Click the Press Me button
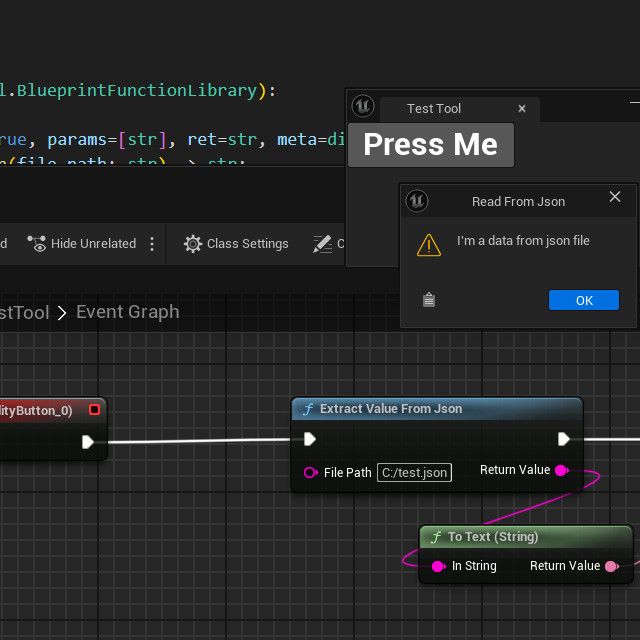640x640 pixels. [430, 145]
